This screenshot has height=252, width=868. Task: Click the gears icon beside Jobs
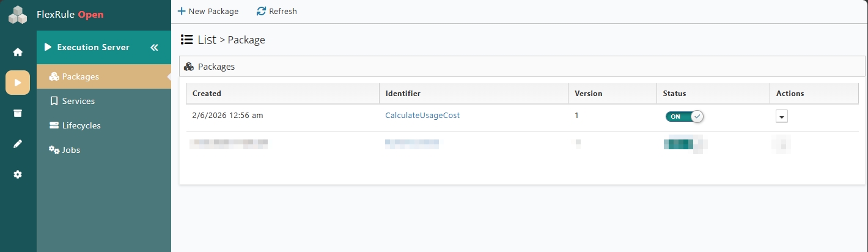click(54, 150)
